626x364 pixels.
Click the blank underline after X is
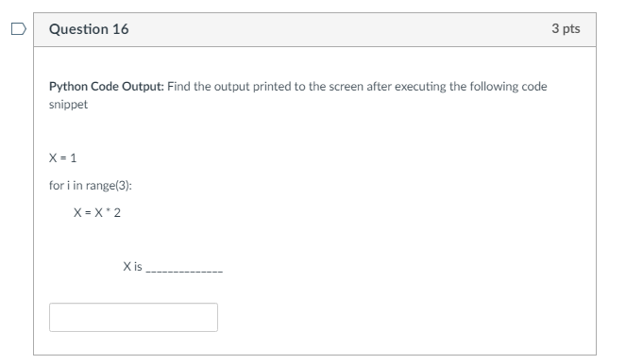click(184, 271)
